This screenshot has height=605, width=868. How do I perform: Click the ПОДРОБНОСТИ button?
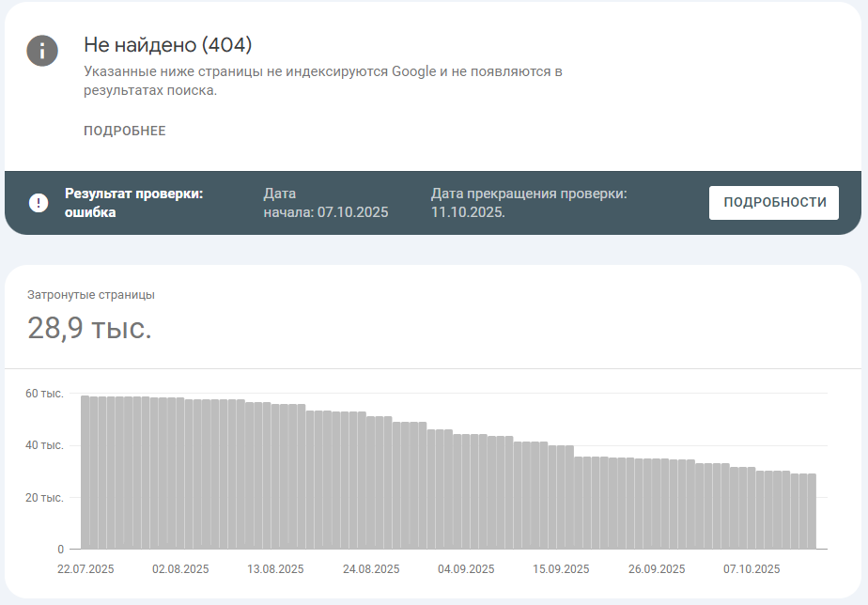(774, 203)
